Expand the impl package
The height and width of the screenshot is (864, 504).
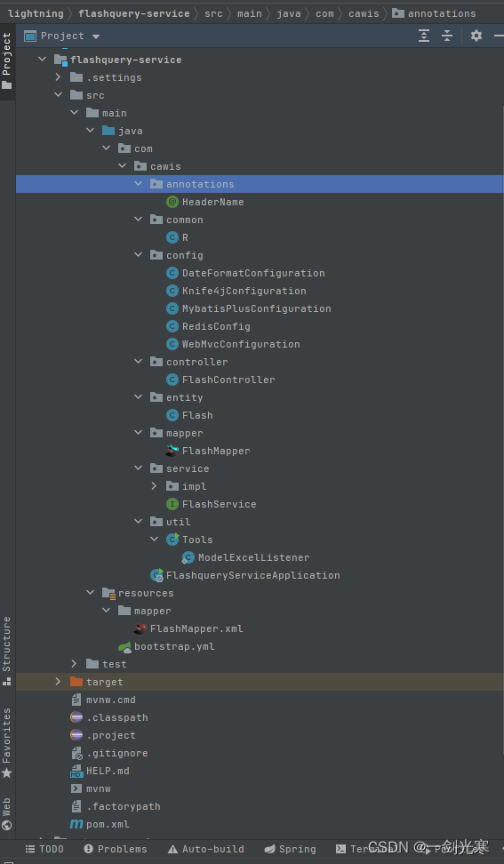[x=155, y=486]
